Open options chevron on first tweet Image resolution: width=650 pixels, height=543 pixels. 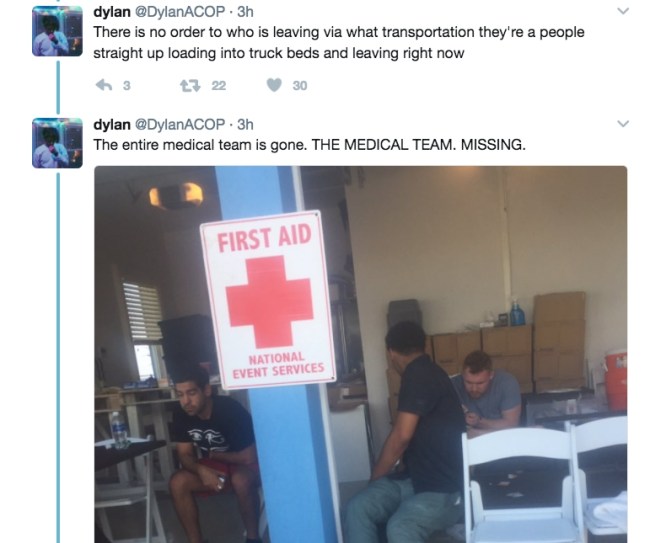623,11
